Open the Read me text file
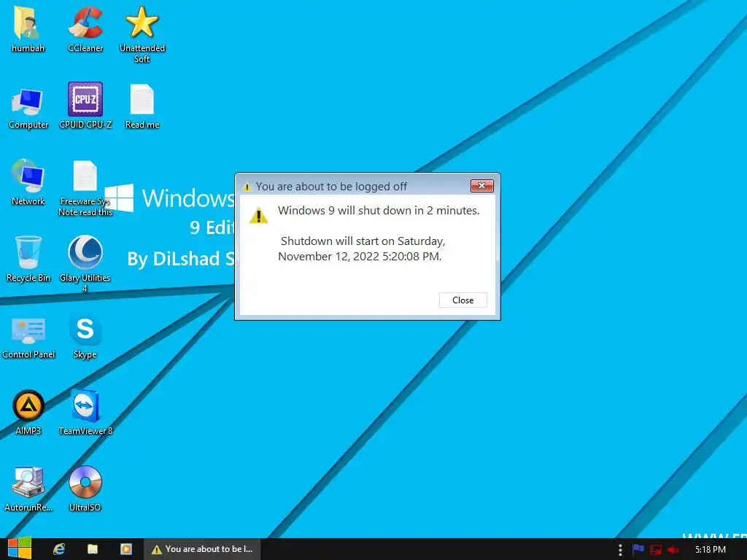 pyautogui.click(x=142, y=106)
